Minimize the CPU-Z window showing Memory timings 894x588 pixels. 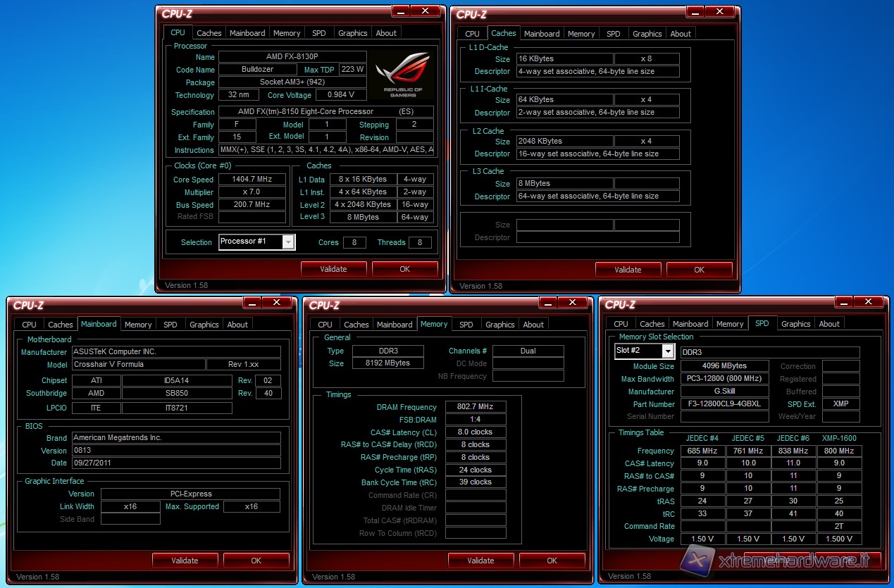click(x=548, y=302)
